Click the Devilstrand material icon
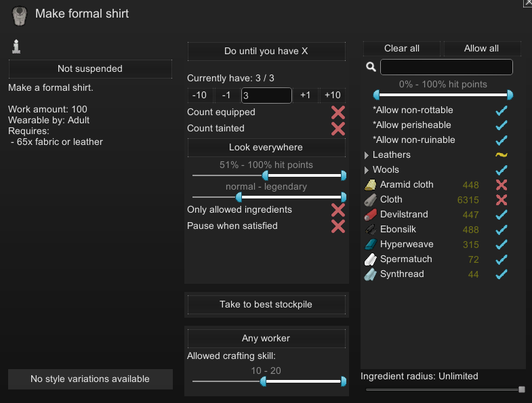 (x=370, y=215)
